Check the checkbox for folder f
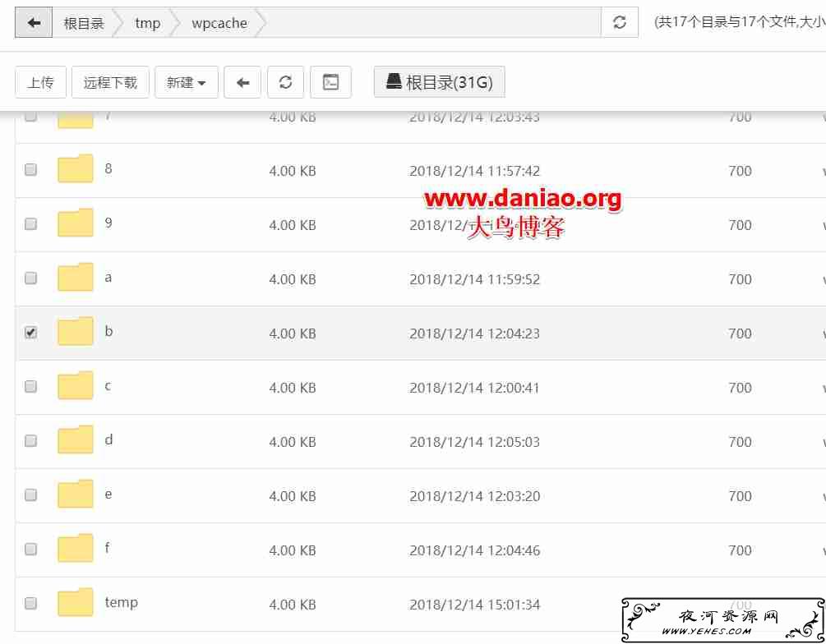 30,550
